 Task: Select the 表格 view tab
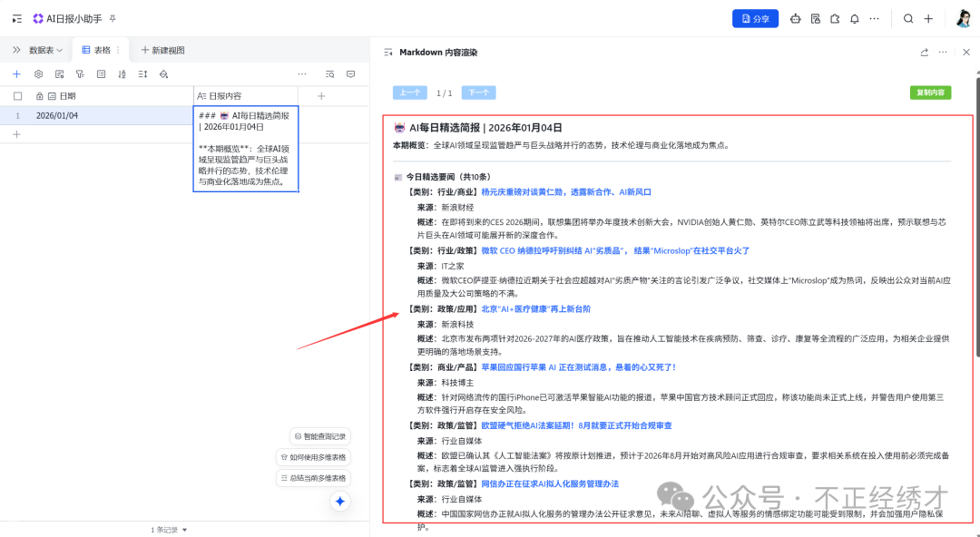coord(96,50)
